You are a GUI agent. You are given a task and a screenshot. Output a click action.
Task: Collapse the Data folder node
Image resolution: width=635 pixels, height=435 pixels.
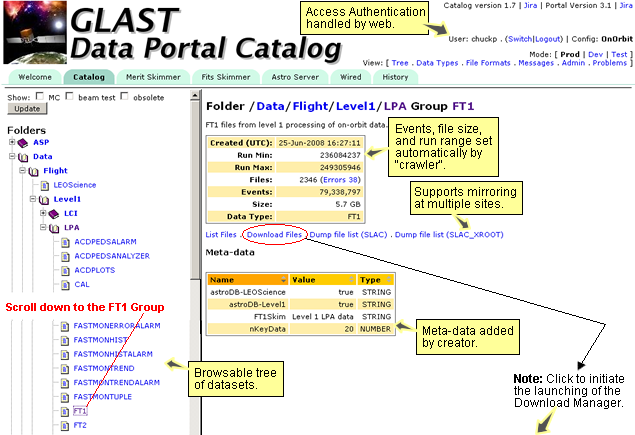[x=12, y=156]
